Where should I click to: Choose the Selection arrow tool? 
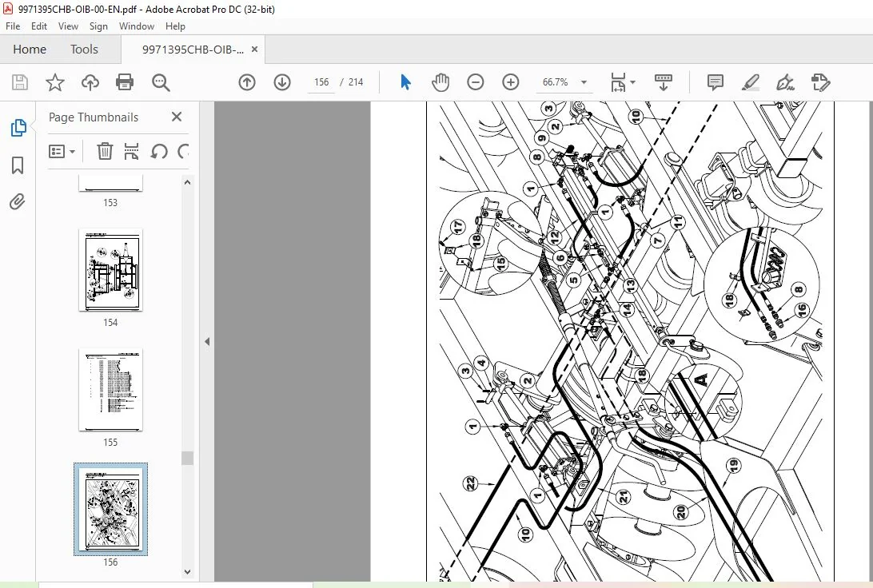(x=405, y=82)
